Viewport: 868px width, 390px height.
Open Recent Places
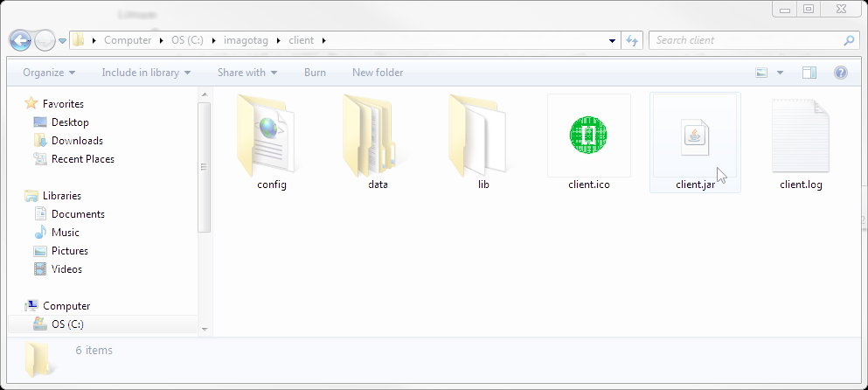(82, 159)
